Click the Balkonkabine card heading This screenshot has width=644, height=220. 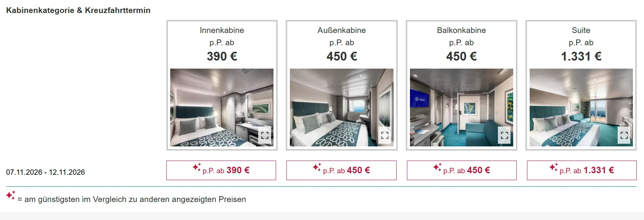tap(462, 30)
